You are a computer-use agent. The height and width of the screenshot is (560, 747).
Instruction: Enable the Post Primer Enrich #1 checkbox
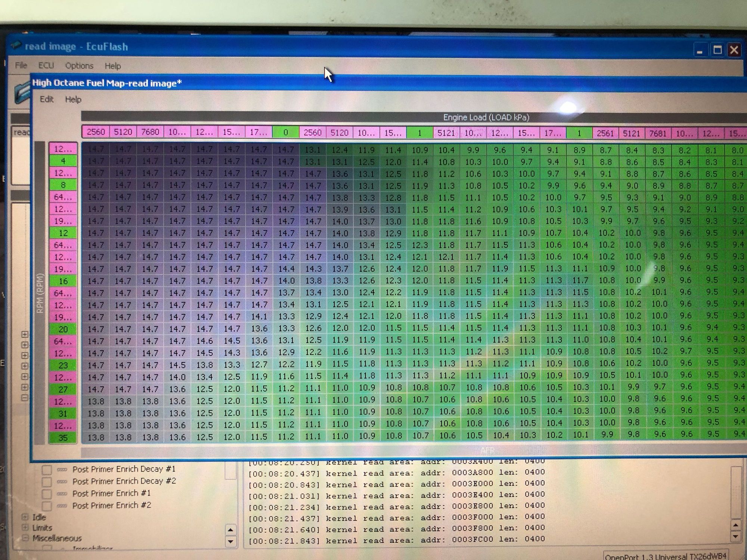47,494
